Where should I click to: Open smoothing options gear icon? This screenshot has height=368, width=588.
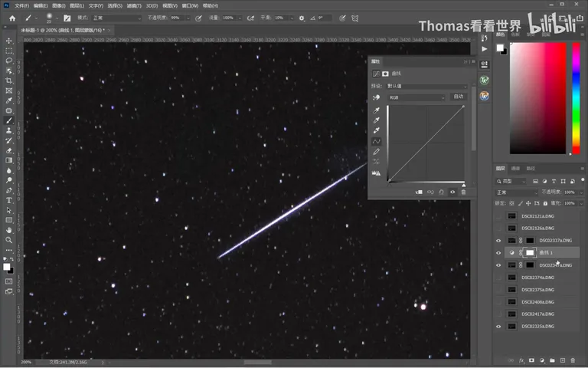click(302, 18)
